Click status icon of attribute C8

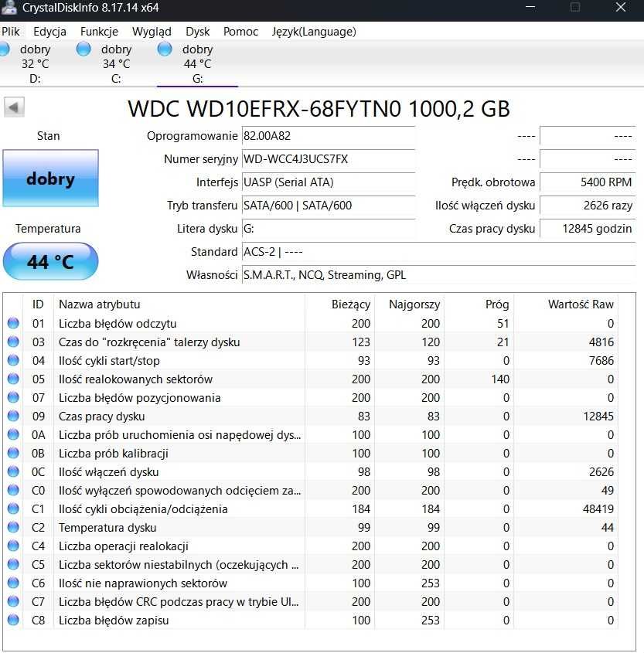(x=13, y=620)
